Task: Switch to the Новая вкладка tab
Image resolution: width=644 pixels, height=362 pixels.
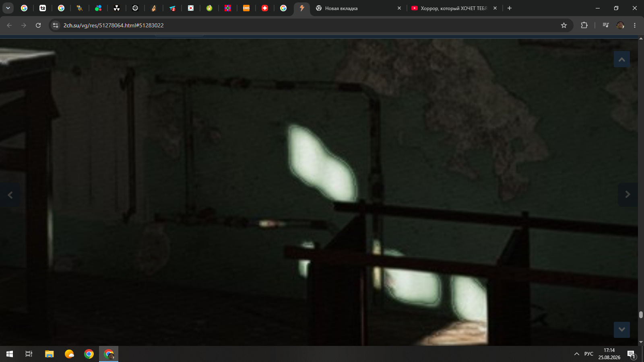Action: pyautogui.click(x=358, y=8)
